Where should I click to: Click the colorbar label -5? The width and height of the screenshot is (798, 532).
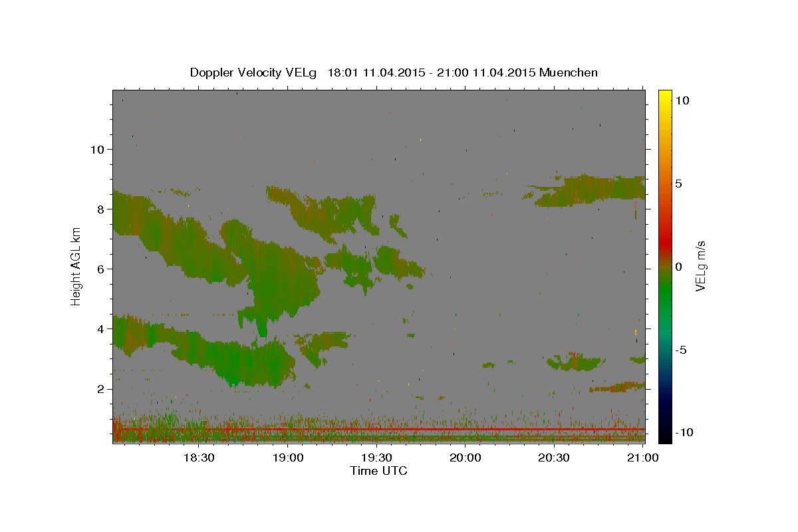(x=681, y=350)
